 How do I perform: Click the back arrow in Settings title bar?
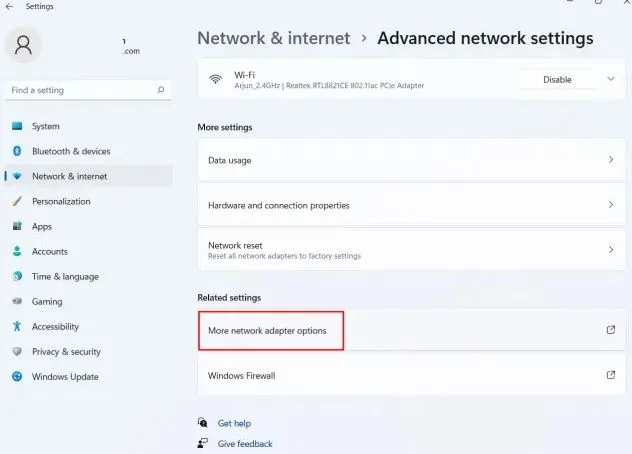[9, 6]
